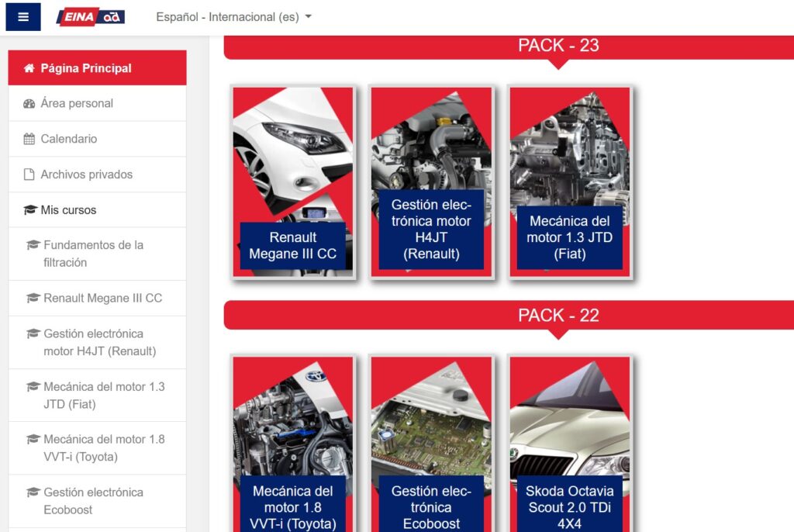
Task: Click the PACK - 22 header banner
Action: 509,315
